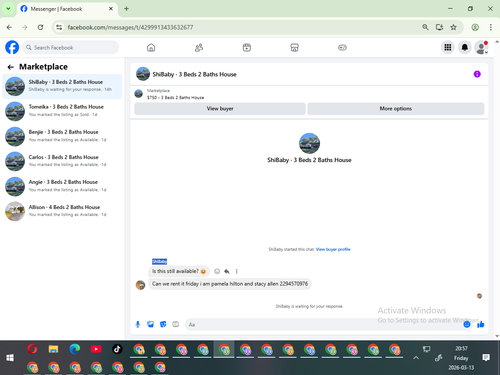The height and width of the screenshot is (375, 500).
Task: Open the account profile avatar menu
Action: click(x=481, y=47)
